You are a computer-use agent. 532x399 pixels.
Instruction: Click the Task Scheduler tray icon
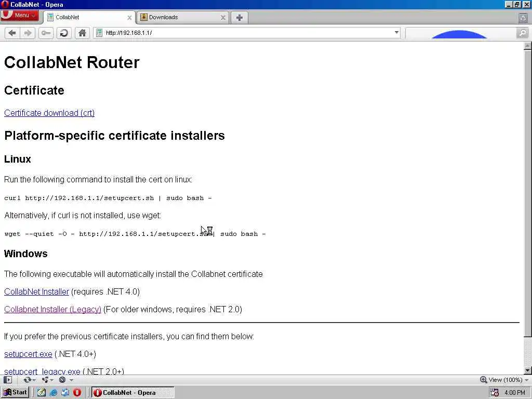pos(495,393)
